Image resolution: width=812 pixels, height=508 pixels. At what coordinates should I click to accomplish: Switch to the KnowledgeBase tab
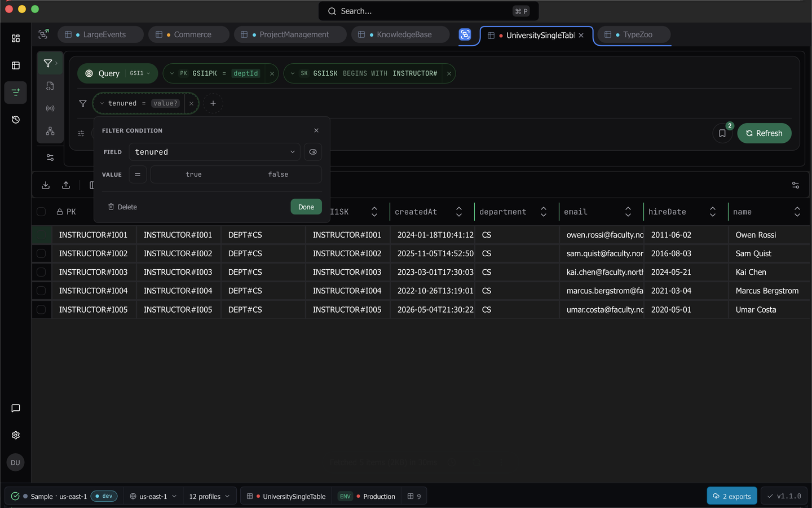tap(400, 34)
